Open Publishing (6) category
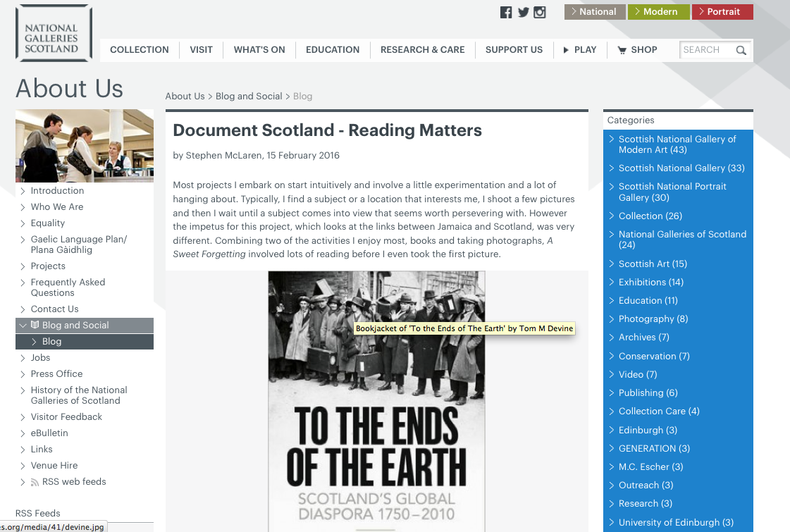The width and height of the screenshot is (790, 532). 648,393
